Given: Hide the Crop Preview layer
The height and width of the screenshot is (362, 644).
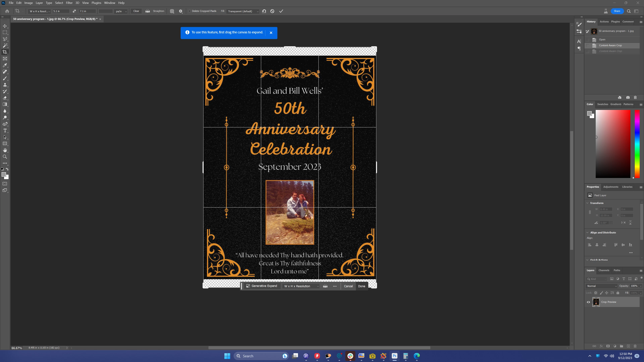Looking at the screenshot, I should 588,302.
